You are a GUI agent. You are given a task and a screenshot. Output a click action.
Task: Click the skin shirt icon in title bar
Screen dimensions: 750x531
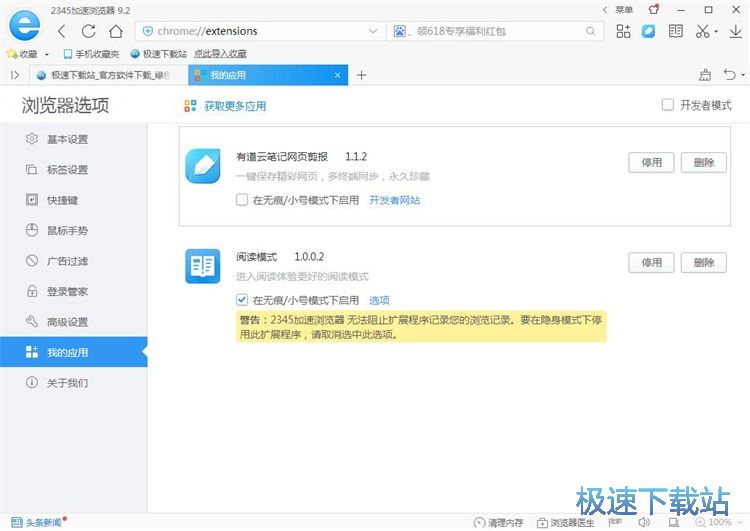click(x=653, y=9)
